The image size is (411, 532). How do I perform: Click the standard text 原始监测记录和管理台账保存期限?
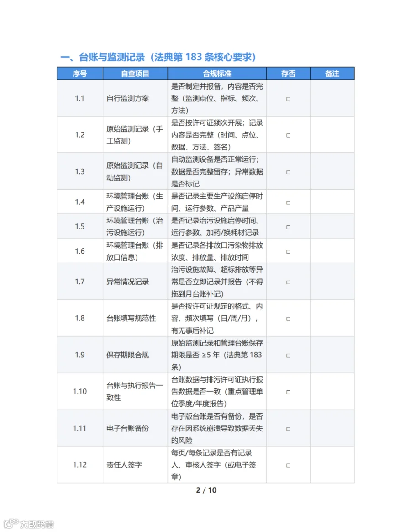click(x=217, y=355)
